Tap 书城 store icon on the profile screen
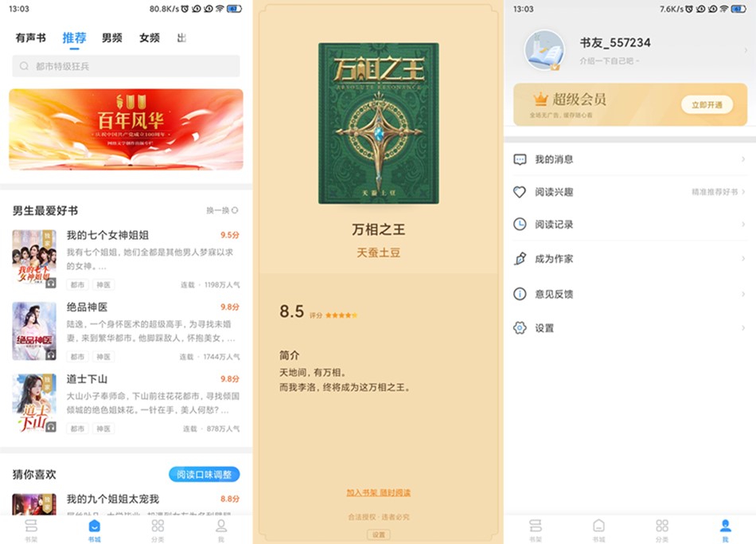Viewport: 756px width, 544px height. pos(598,525)
